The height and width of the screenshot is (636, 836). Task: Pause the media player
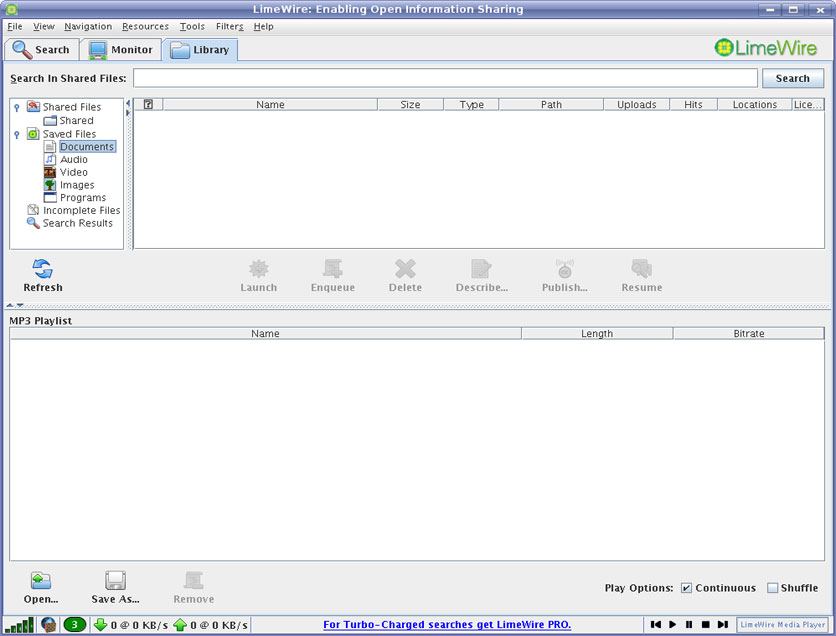689,624
